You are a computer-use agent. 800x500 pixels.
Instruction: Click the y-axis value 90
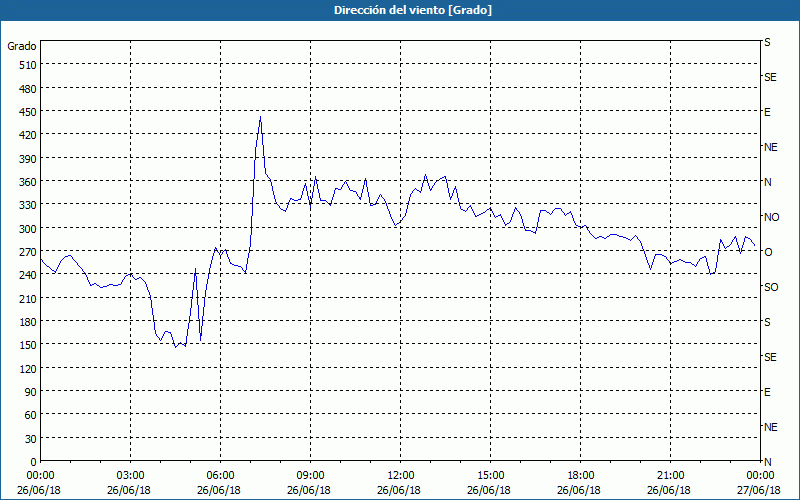point(31,392)
